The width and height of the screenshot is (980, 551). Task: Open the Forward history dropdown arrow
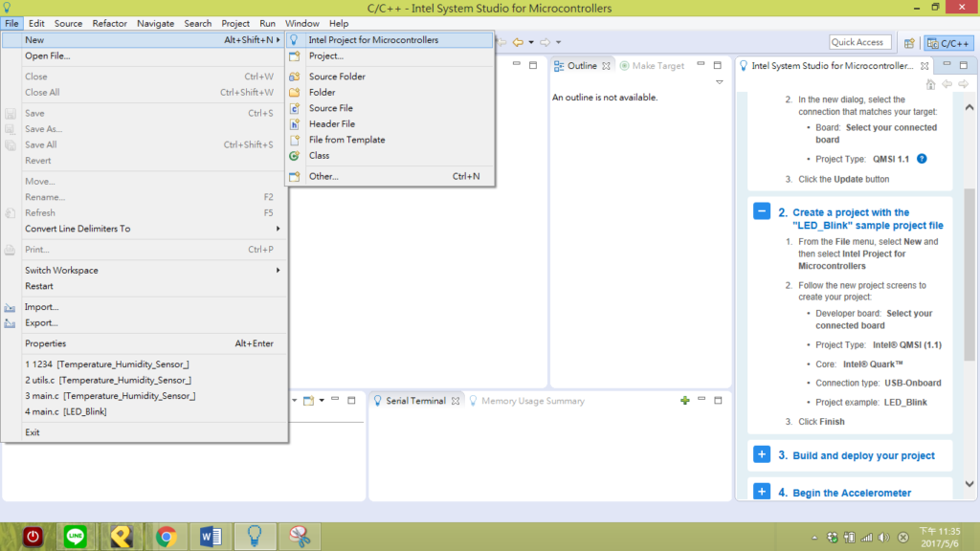click(558, 42)
